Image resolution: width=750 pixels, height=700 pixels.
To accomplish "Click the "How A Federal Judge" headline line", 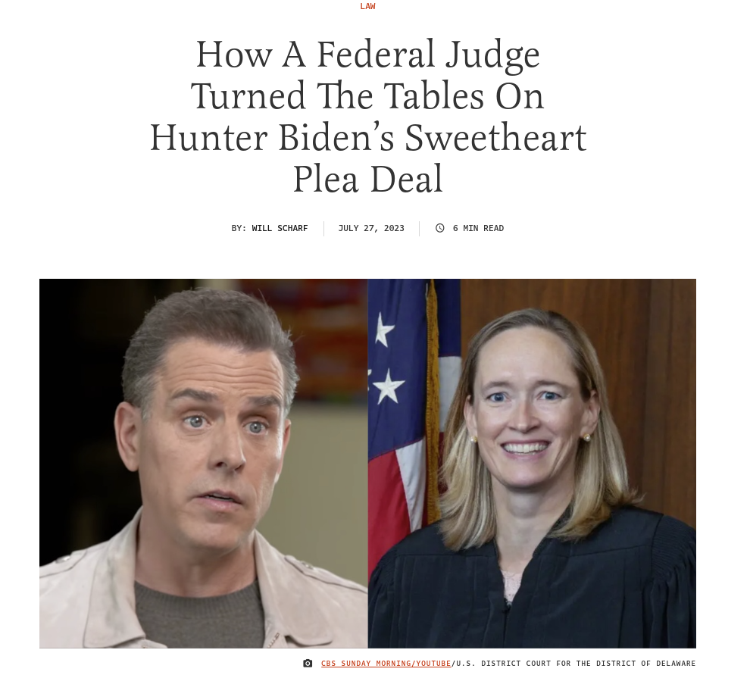I will pos(368,55).
